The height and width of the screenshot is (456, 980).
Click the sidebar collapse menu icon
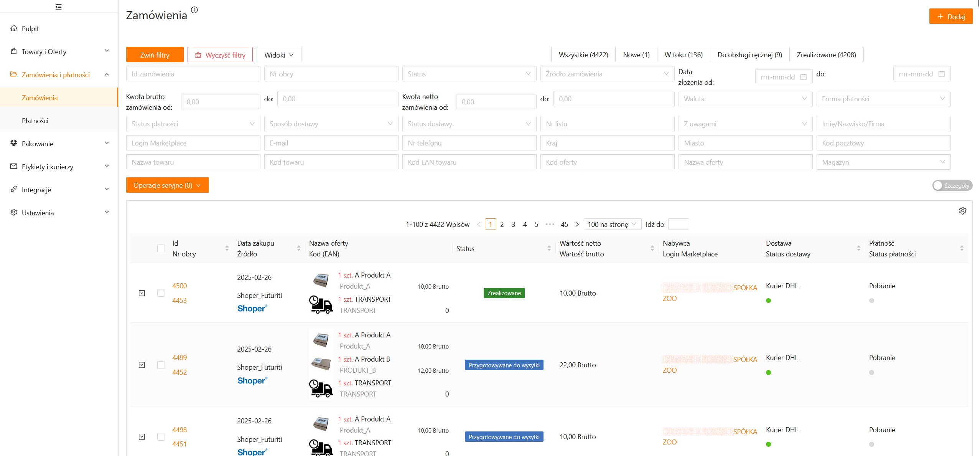coord(58,7)
